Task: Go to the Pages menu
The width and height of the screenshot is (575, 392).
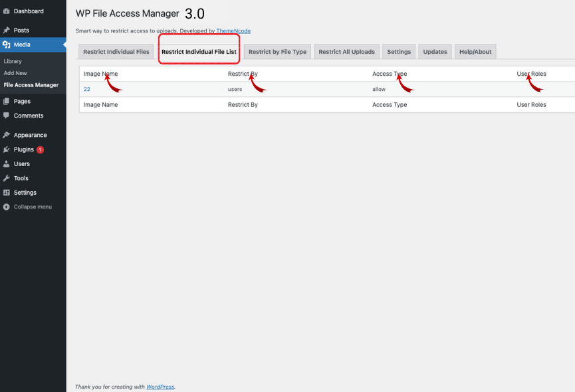Action: tap(22, 101)
